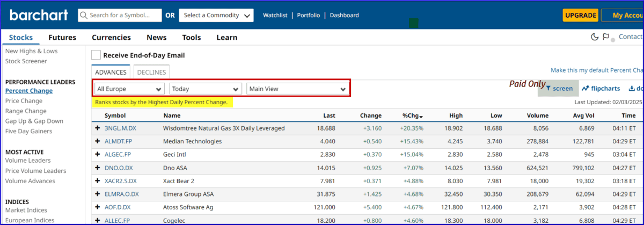Open the screen filter tool
Screen dimensions: 644x225
click(x=559, y=89)
